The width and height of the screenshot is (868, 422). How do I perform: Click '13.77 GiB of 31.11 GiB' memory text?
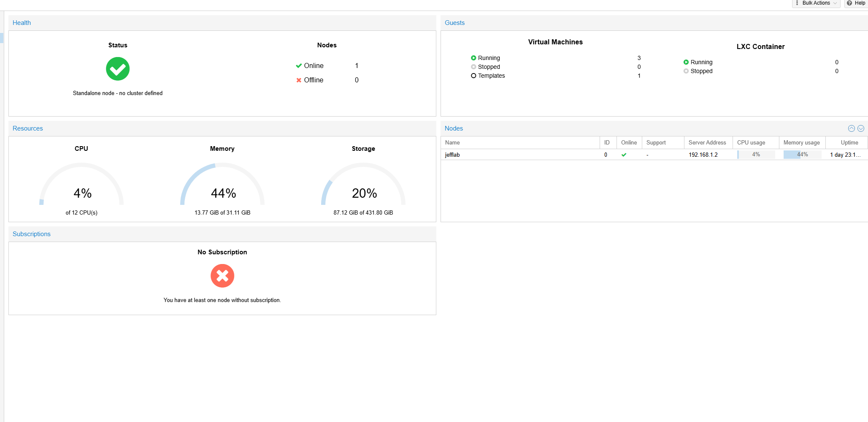click(x=222, y=213)
